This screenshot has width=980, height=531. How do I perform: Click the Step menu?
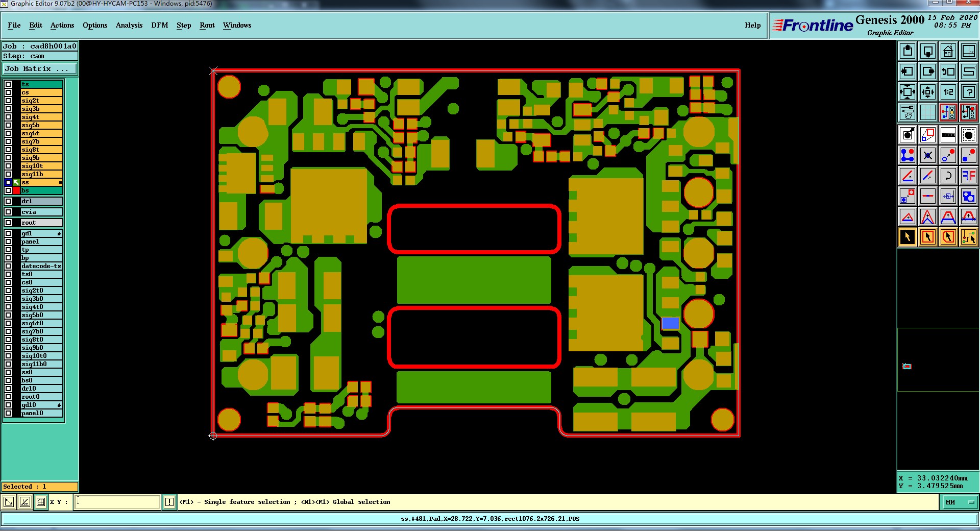184,25
